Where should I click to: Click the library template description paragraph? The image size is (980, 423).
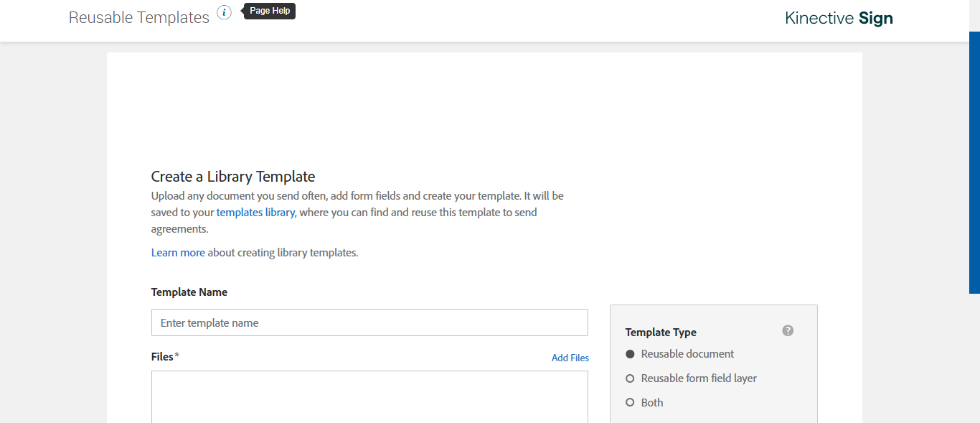click(357, 204)
